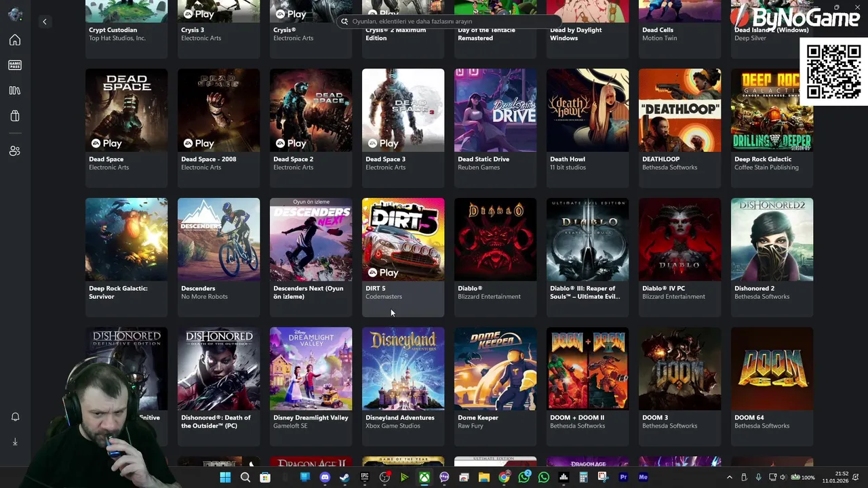Select the Descenders game tile
868x488 pixels.
click(218, 257)
